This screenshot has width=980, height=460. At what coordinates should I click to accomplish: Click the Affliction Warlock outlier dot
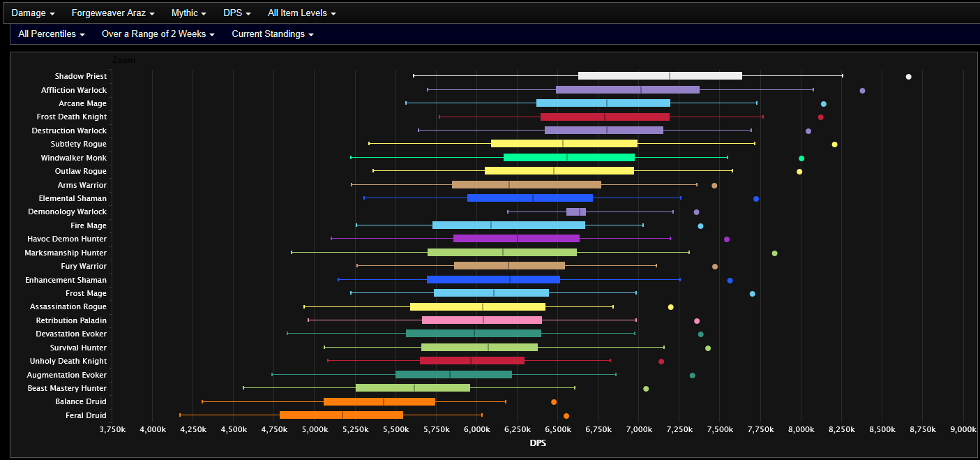pos(862,91)
